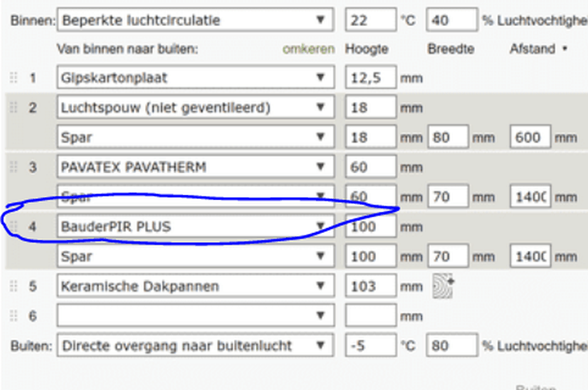Grab the drag handle of layer 5
The width and height of the screenshot is (588, 390).
pyautogui.click(x=14, y=286)
